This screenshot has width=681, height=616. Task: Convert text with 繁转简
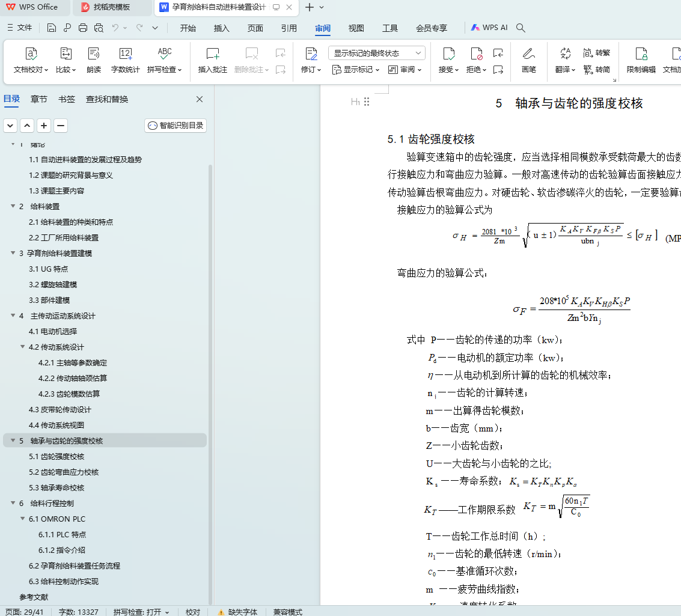[597, 70]
